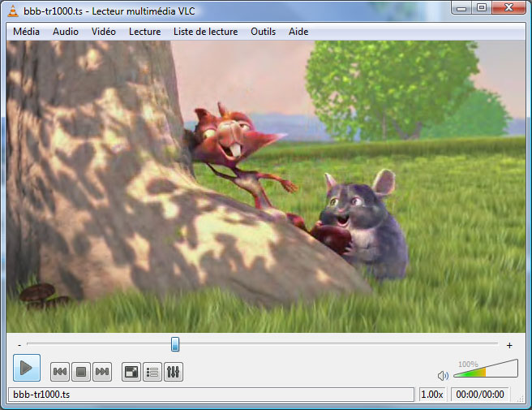This screenshot has width=532, height=410.
Task: Skip to next track button
Action: pyautogui.click(x=101, y=372)
